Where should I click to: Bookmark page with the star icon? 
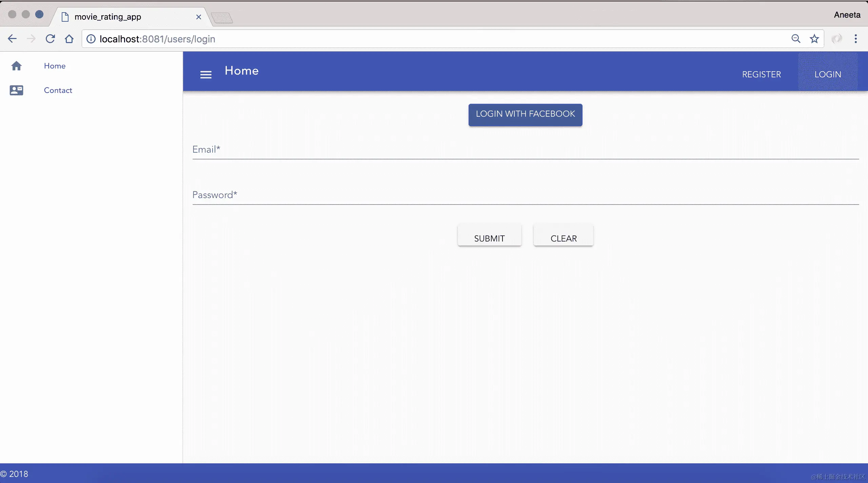[x=814, y=39]
